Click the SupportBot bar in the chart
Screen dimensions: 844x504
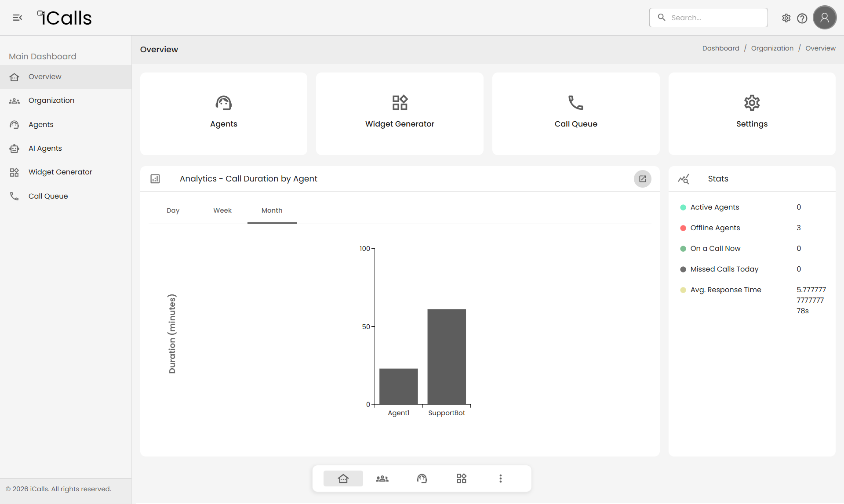click(447, 356)
